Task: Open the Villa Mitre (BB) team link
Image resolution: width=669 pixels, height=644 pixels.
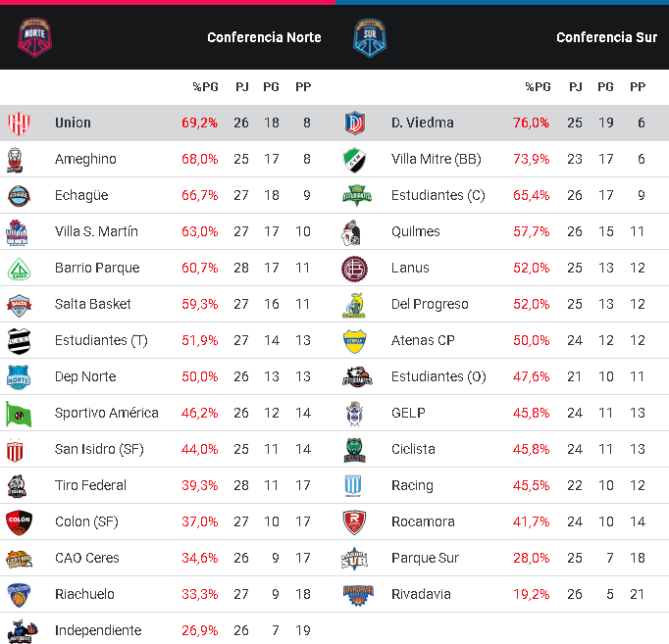Action: (436, 159)
